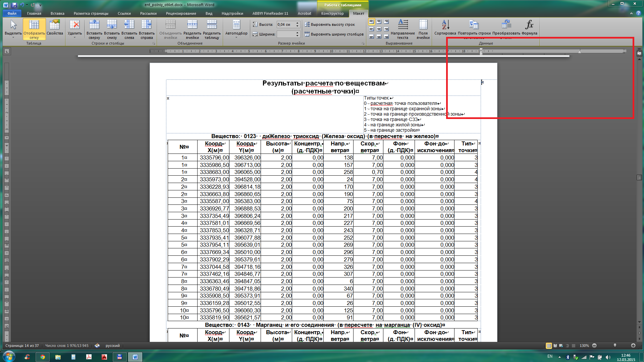644x362 pixels.
Task: Expand the Удалить dropdown
Action: tap(74, 38)
